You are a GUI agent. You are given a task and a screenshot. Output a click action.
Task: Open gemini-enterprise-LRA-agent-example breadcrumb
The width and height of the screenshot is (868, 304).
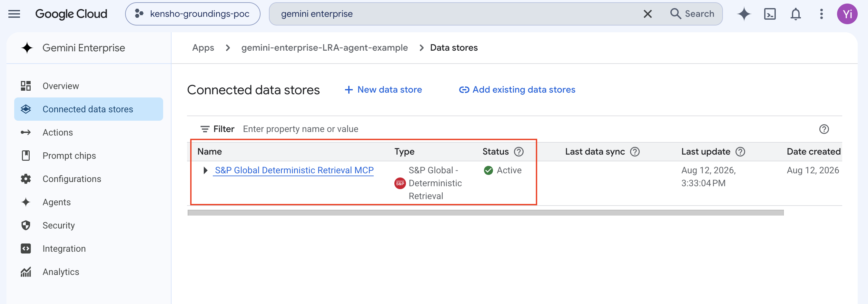(324, 48)
